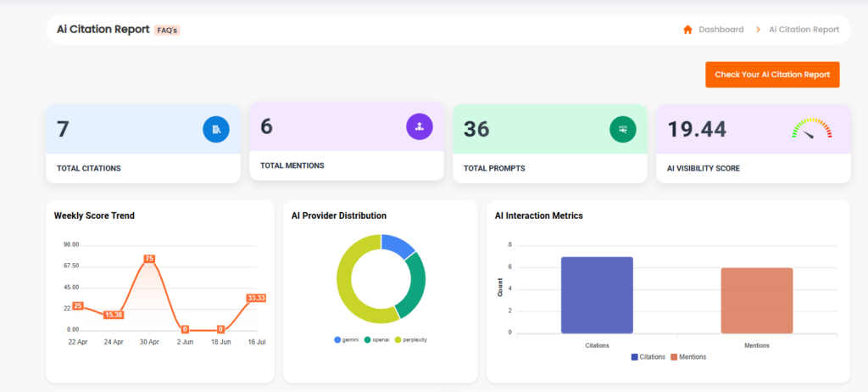
Task: Toggle gemini legend in provider chart
Action: pos(347,339)
